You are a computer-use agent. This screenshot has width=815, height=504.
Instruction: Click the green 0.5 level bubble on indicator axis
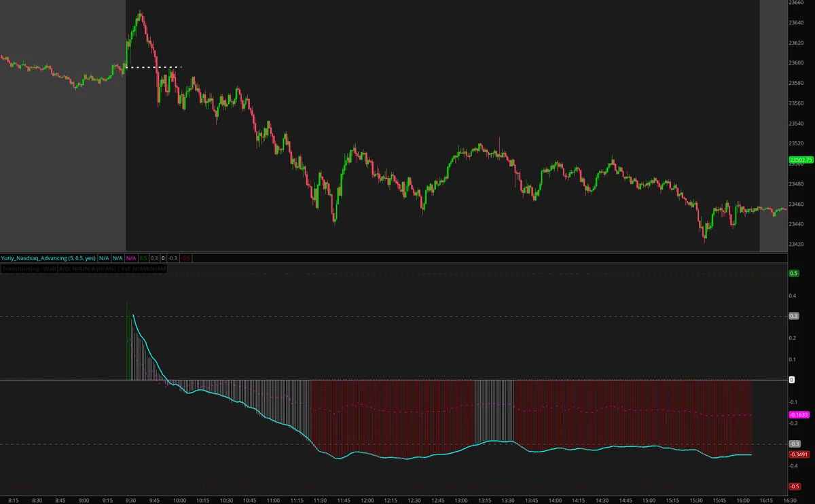tap(793, 273)
